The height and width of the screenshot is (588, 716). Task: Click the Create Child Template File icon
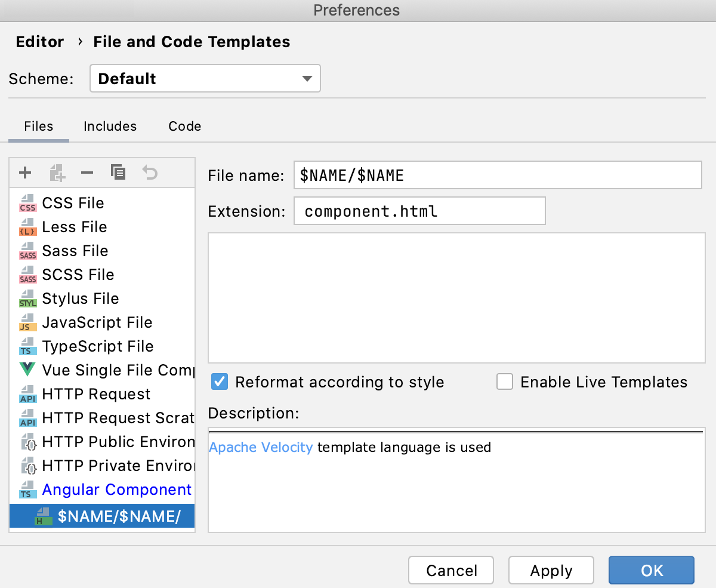57,173
